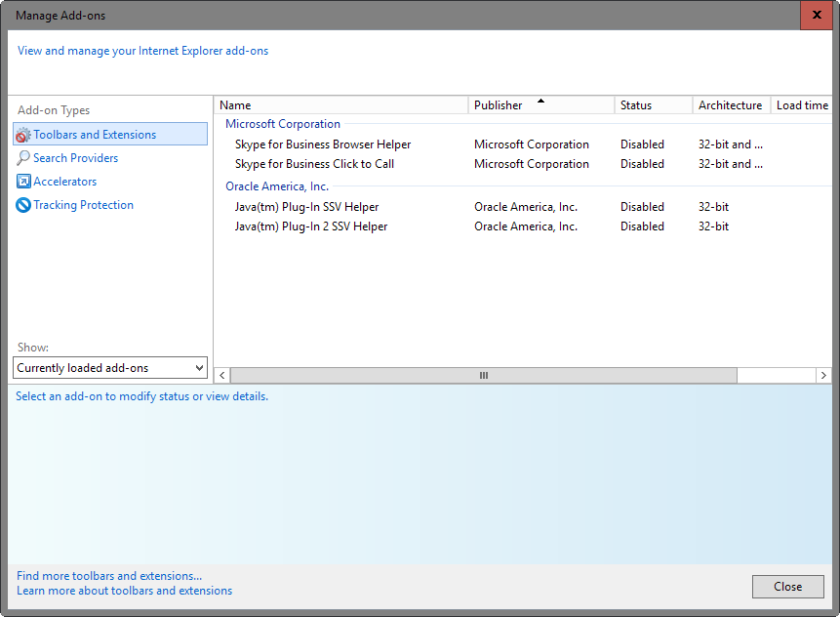
Task: Select Toolbars and Extensions add-on type
Action: click(x=110, y=134)
